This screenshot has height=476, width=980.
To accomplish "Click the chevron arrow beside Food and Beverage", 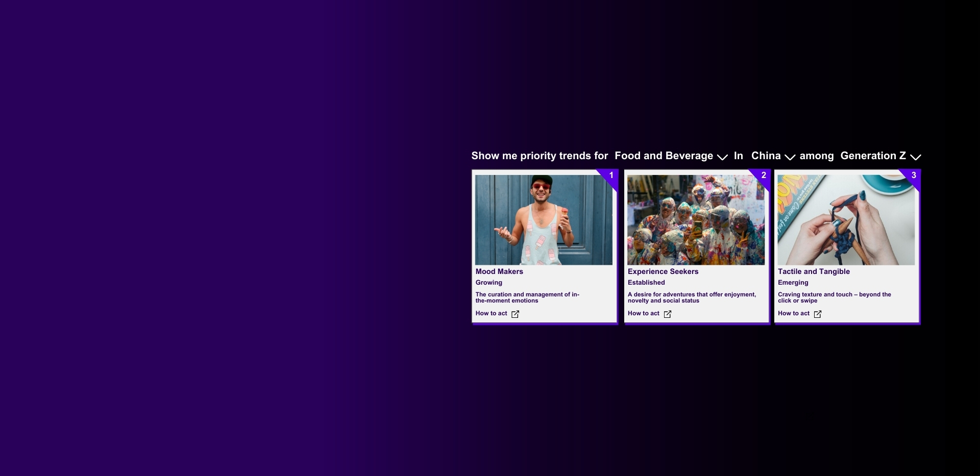I will coord(722,157).
